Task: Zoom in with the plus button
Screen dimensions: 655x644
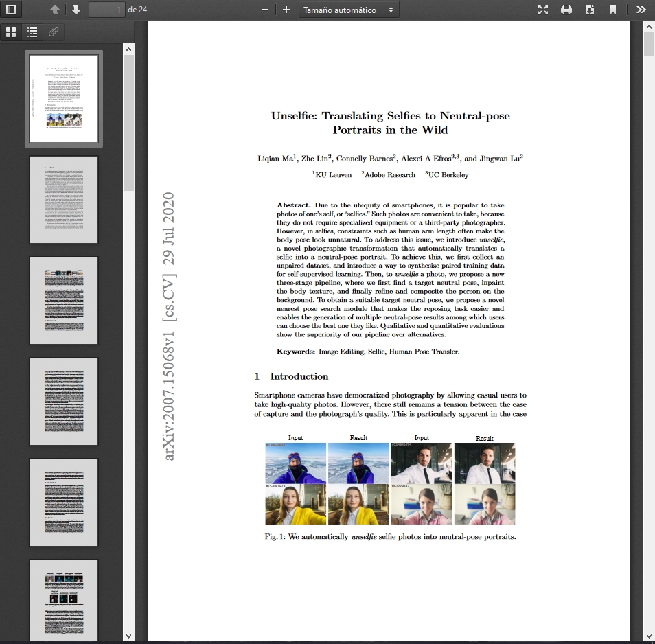Action: coord(286,10)
